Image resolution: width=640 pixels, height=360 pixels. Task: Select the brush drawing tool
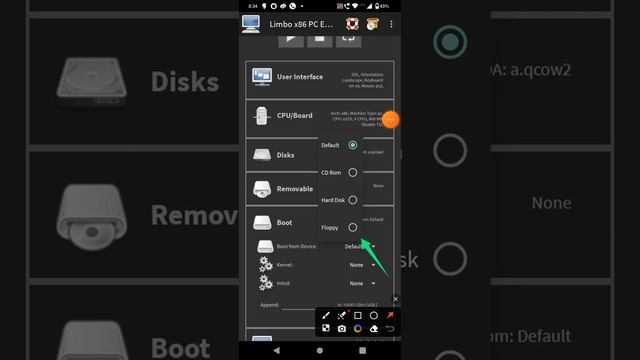pyautogui.click(x=326, y=316)
